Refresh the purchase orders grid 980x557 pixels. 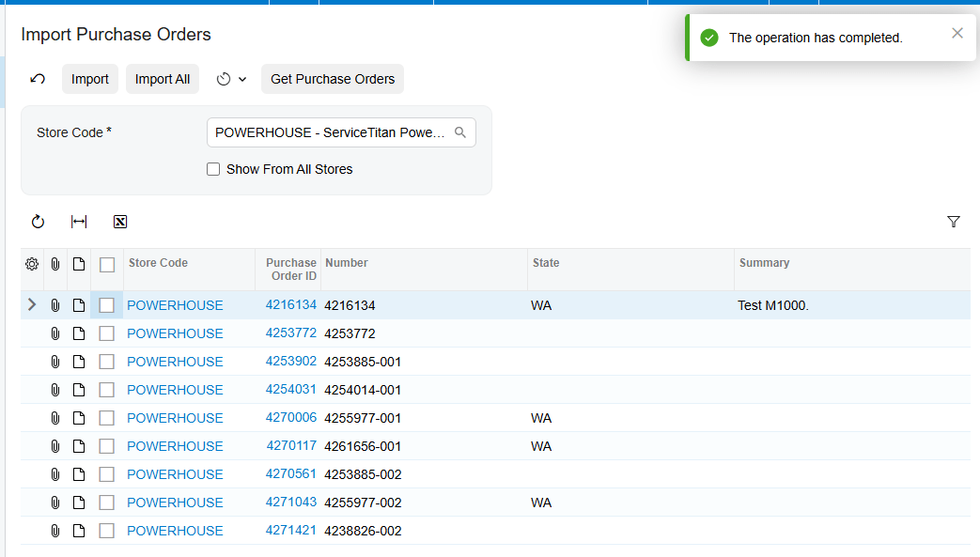pos(38,222)
